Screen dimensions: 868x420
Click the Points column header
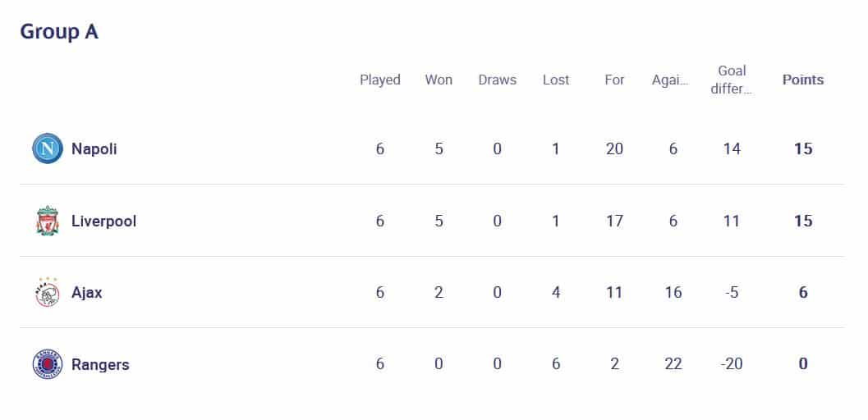coord(803,80)
